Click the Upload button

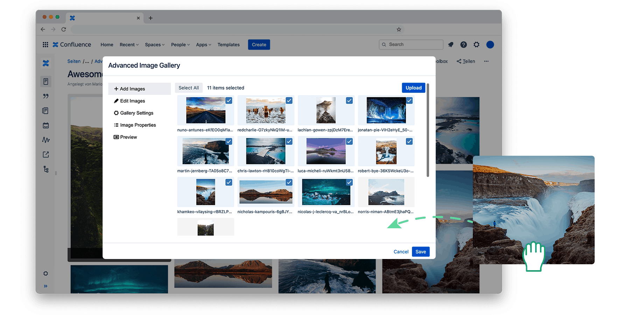click(x=413, y=88)
